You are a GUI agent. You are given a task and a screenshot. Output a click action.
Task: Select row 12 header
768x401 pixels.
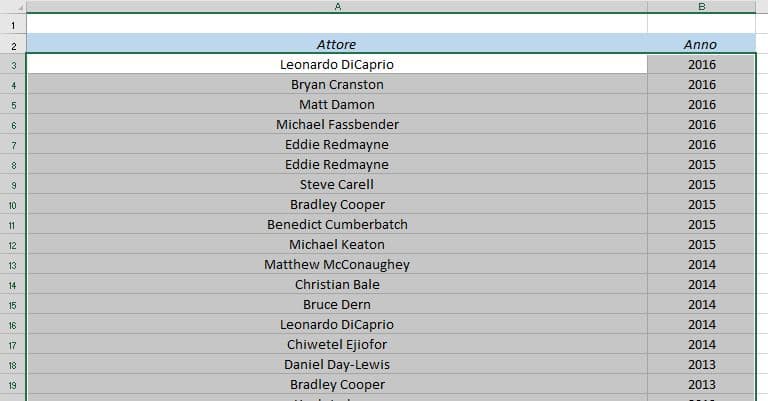click(x=13, y=245)
